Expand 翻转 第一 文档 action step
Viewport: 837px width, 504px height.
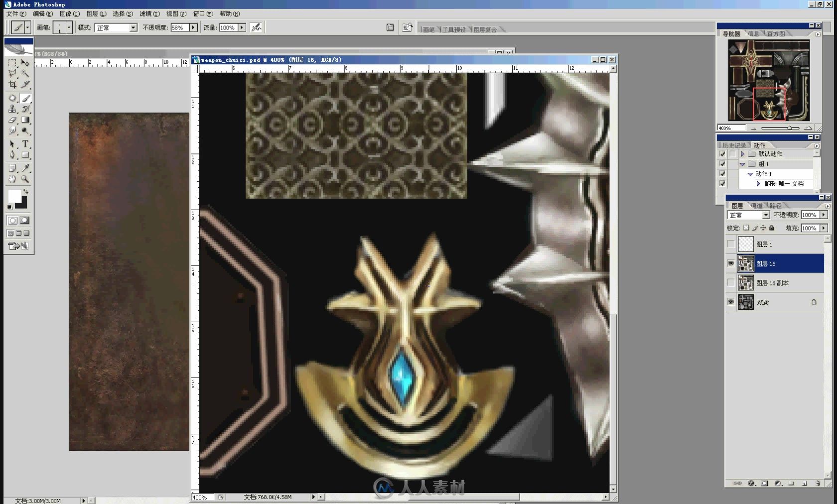[x=758, y=184]
